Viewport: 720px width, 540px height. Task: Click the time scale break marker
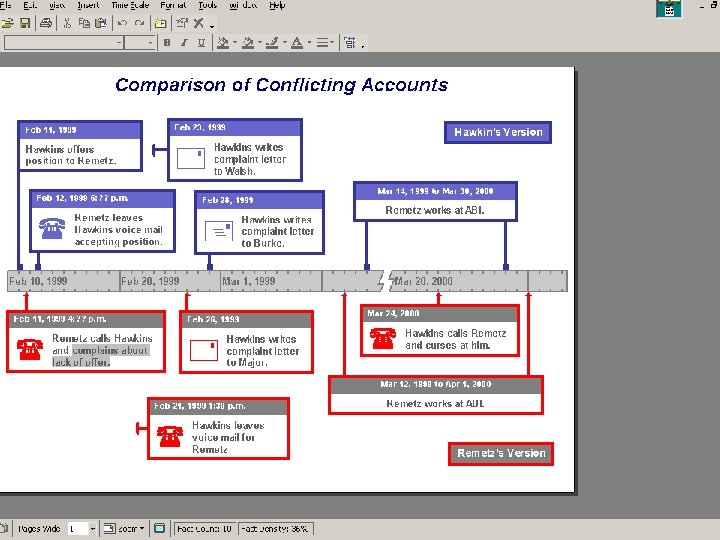[386, 281]
